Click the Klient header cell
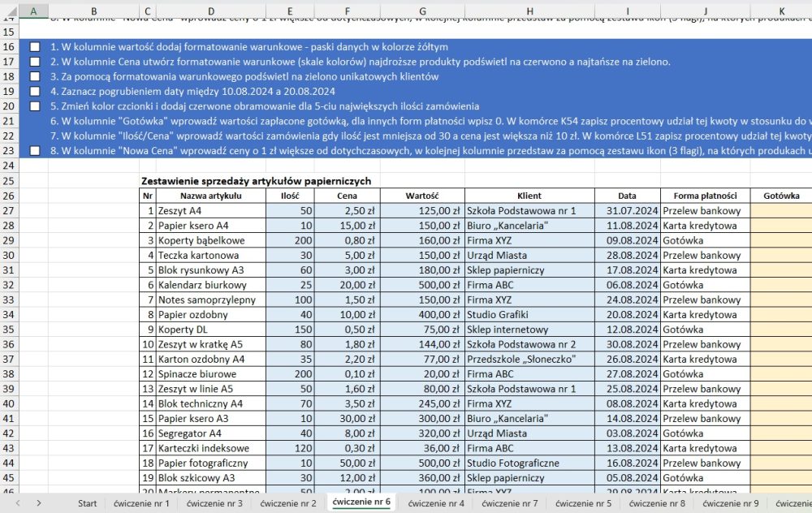This screenshot has height=513, width=812. tap(529, 196)
